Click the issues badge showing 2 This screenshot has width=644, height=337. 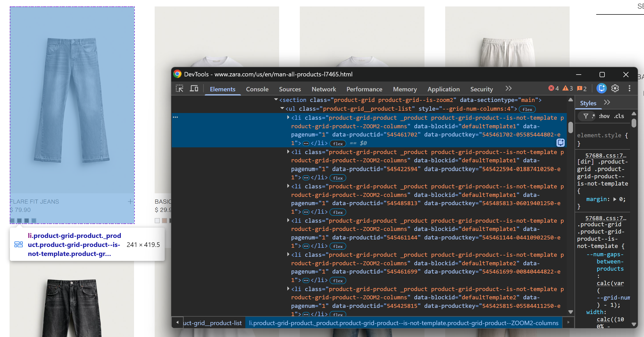(x=582, y=89)
